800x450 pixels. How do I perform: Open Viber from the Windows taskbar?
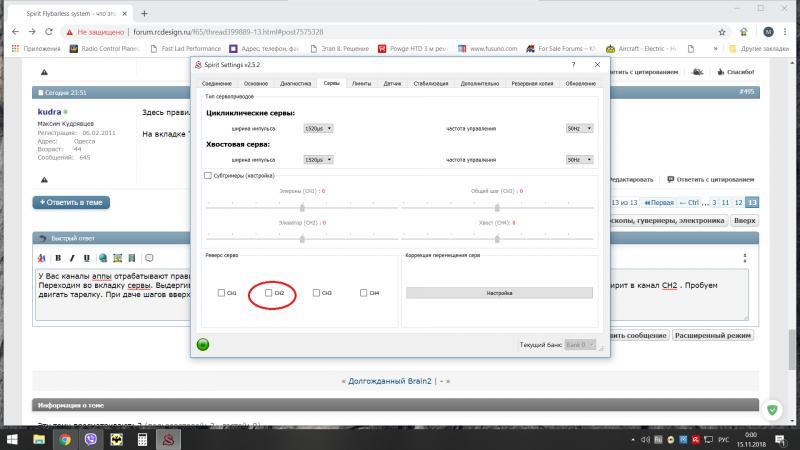(91, 439)
